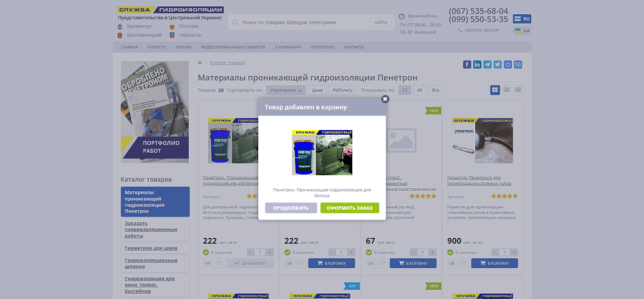644x299 pixels.
Task: Open 'Герметик Пенепокси' product title link
Action: pyautogui.click(x=479, y=180)
